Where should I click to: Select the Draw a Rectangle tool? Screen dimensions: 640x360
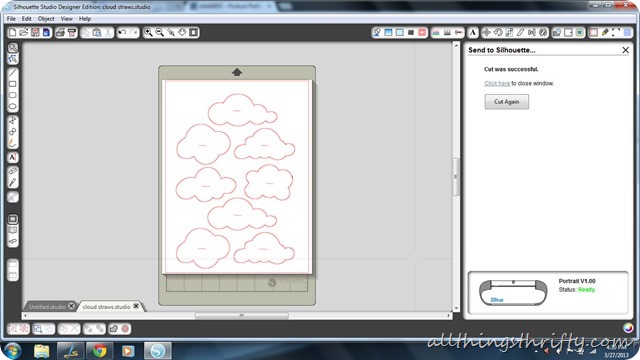pyautogui.click(x=13, y=84)
